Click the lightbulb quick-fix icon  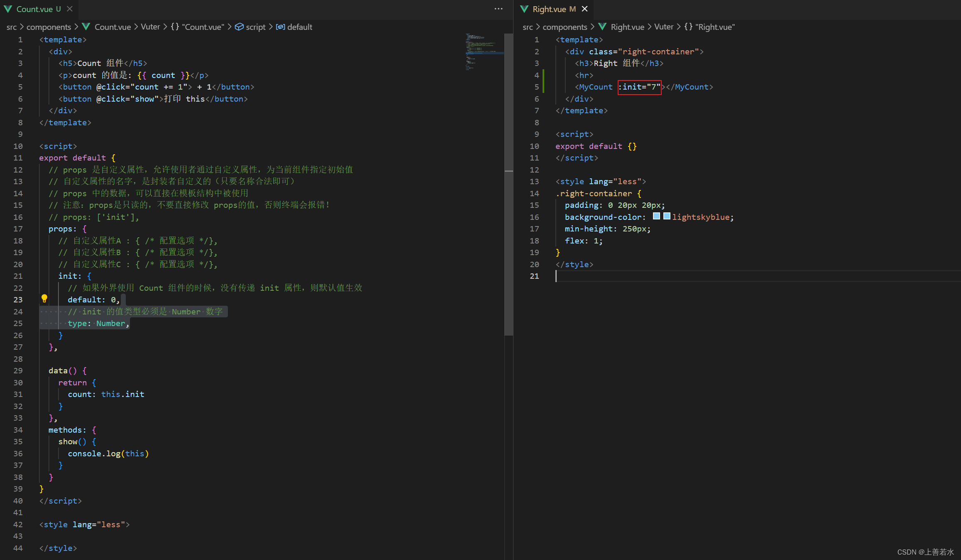[x=44, y=299]
